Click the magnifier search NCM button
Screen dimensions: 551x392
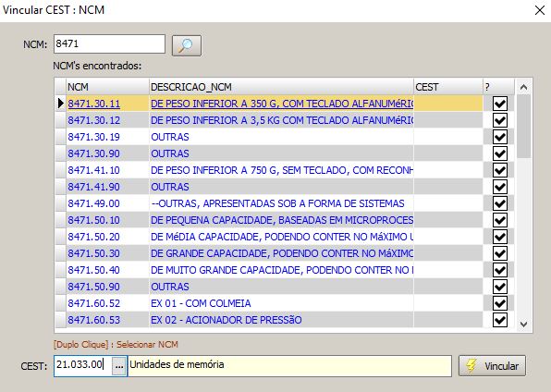click(x=186, y=45)
